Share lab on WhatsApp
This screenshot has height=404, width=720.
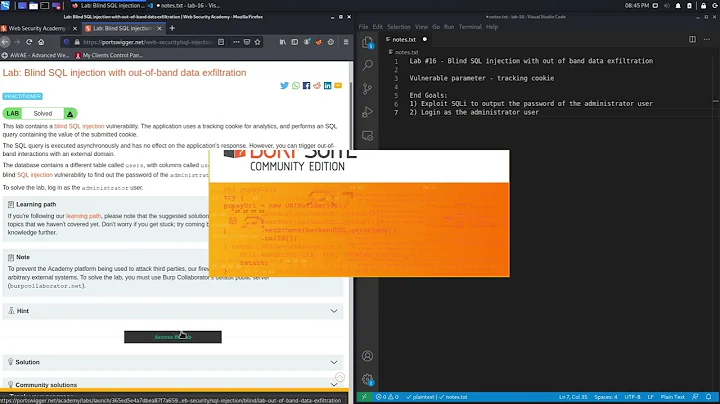[296, 85]
